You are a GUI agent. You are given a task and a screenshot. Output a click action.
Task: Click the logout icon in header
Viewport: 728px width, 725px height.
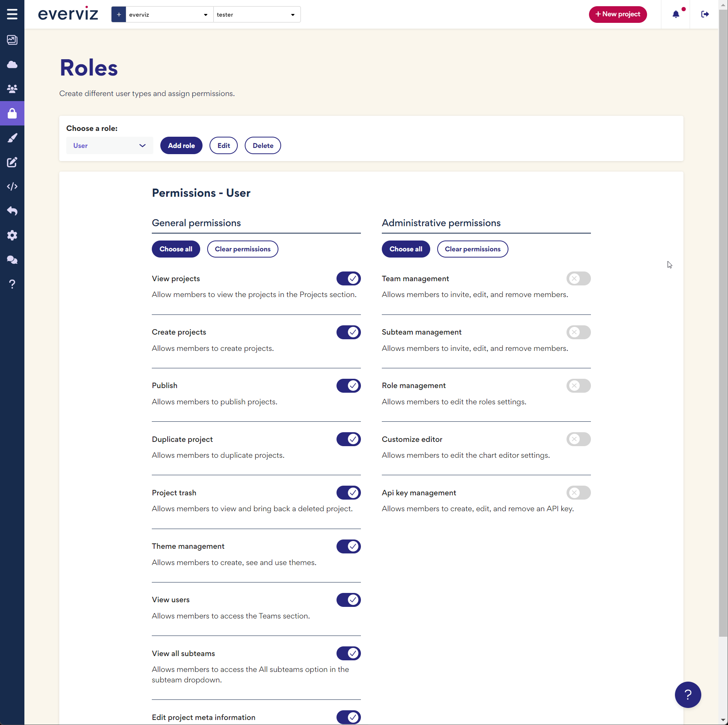[705, 14]
